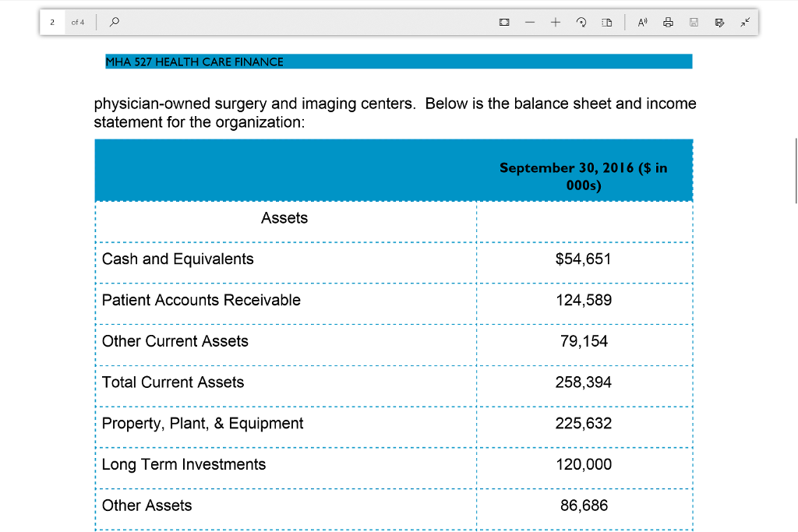Click the Save icon
Viewport: 798px width, 532px height.
[694, 22]
